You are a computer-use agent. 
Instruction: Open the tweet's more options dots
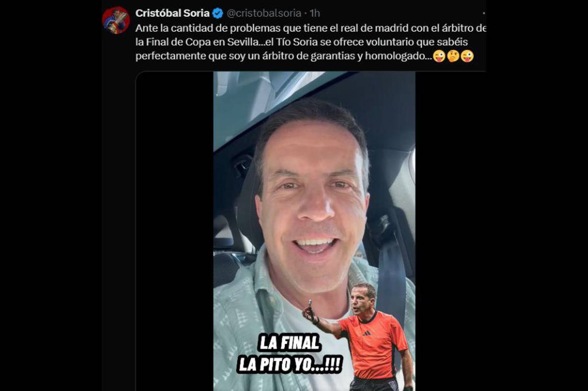tap(484, 13)
